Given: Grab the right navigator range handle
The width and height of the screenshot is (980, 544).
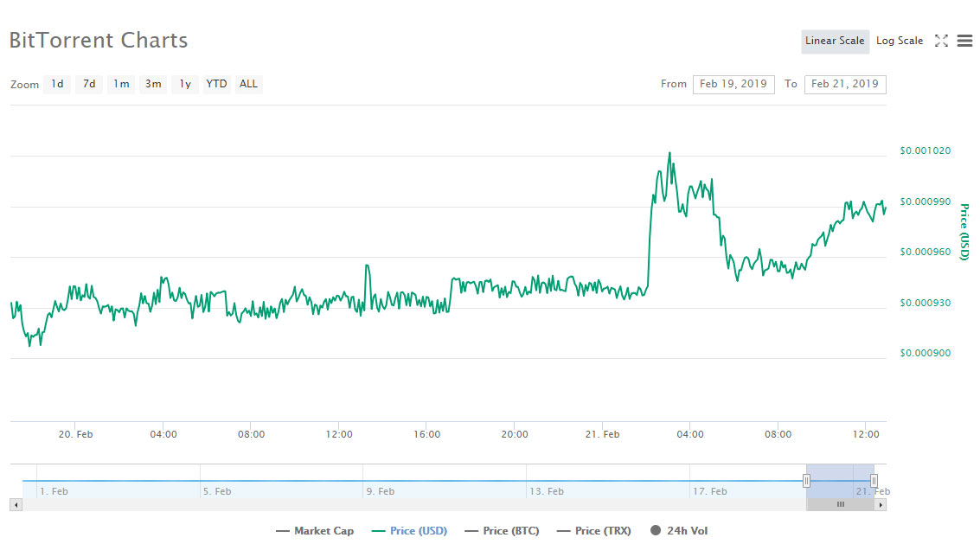Looking at the screenshot, I should pyautogui.click(x=874, y=481).
